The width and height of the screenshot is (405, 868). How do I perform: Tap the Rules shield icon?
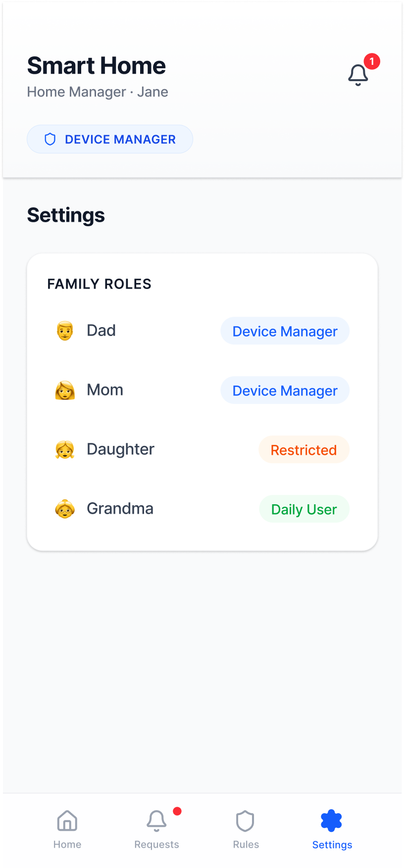pyautogui.click(x=245, y=821)
